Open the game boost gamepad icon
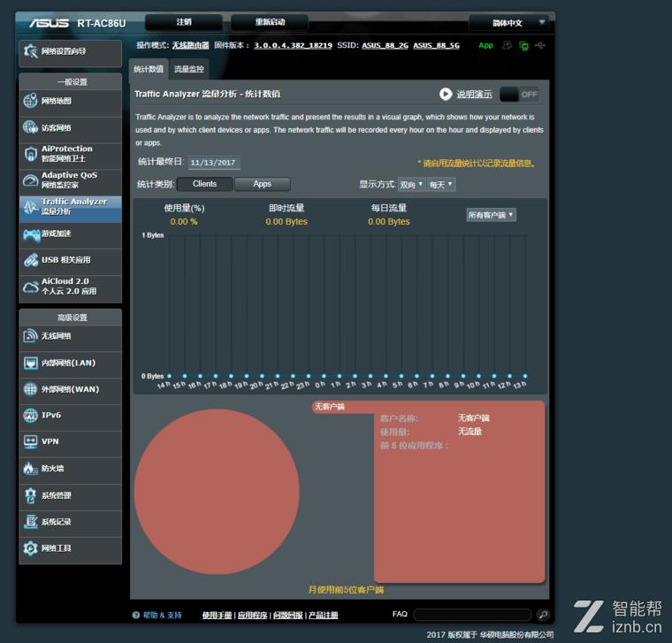672x643 pixels. pos(31,234)
